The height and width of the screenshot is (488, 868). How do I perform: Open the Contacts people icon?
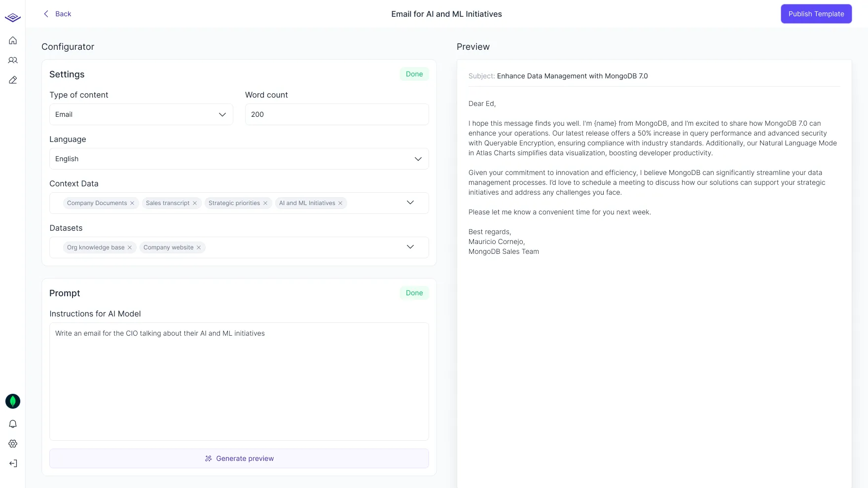coord(13,60)
